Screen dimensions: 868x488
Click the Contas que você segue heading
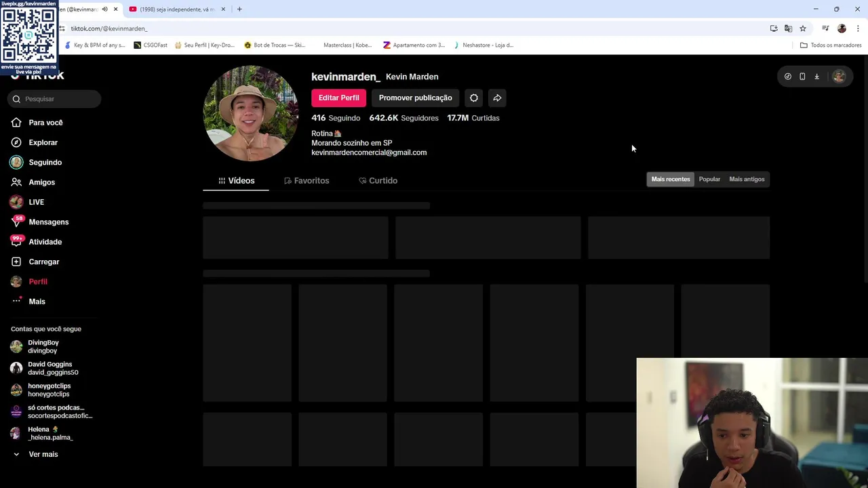point(46,329)
